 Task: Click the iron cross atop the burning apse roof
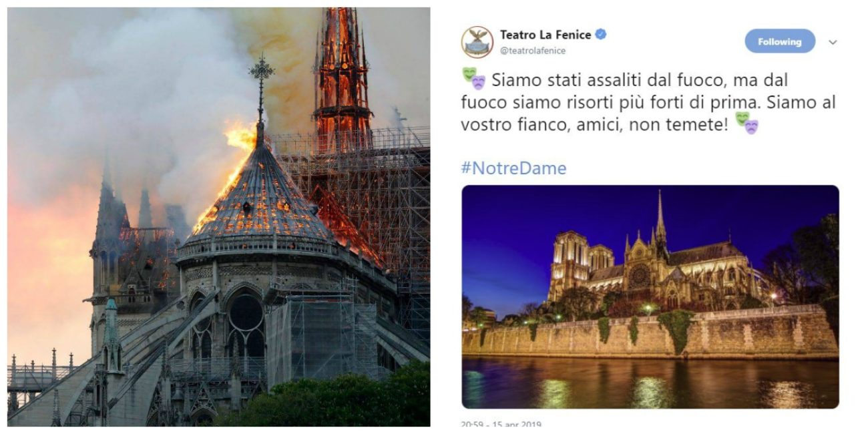(261, 72)
